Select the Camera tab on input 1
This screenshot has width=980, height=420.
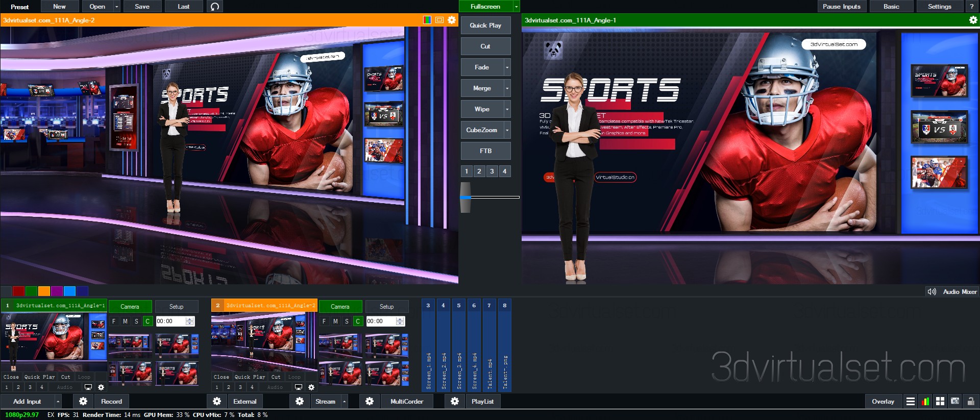click(130, 307)
